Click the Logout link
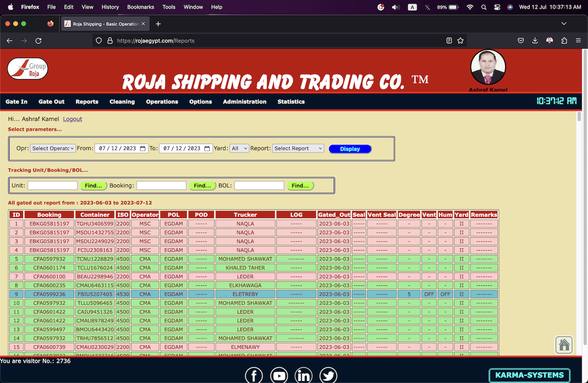The height and width of the screenshot is (383, 588). 73,119
